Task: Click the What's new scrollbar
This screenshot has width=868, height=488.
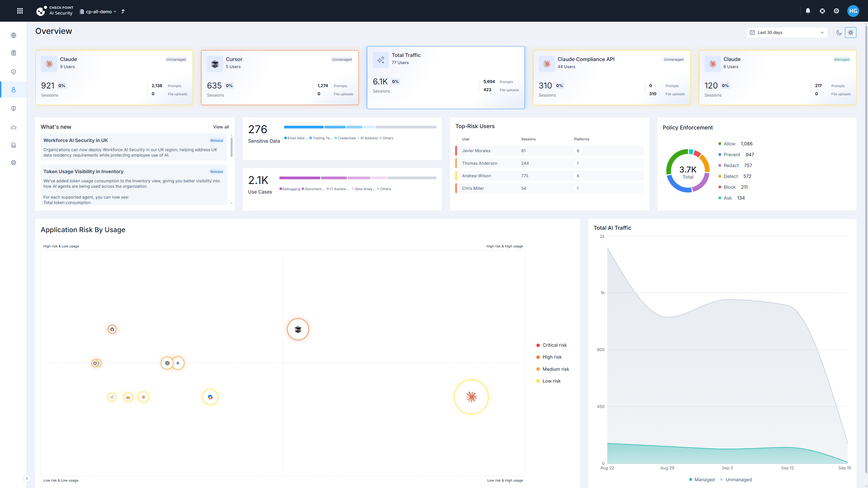Action: coord(232,146)
